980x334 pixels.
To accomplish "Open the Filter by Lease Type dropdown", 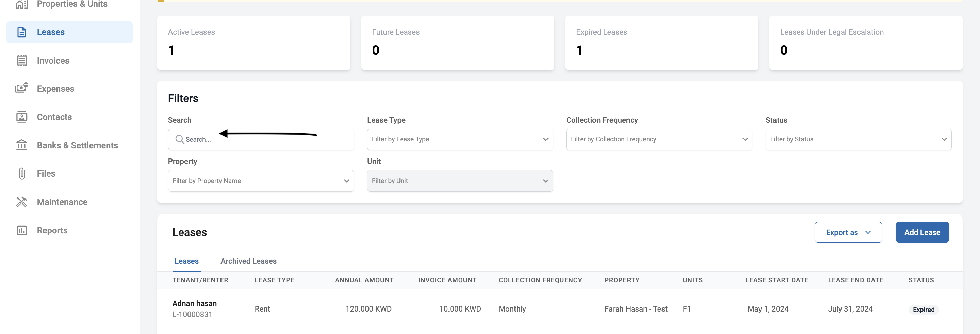I will tap(460, 139).
